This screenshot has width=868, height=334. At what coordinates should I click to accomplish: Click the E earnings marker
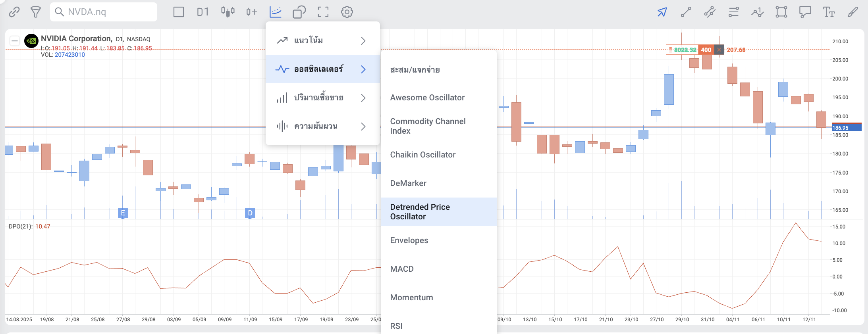tap(123, 213)
